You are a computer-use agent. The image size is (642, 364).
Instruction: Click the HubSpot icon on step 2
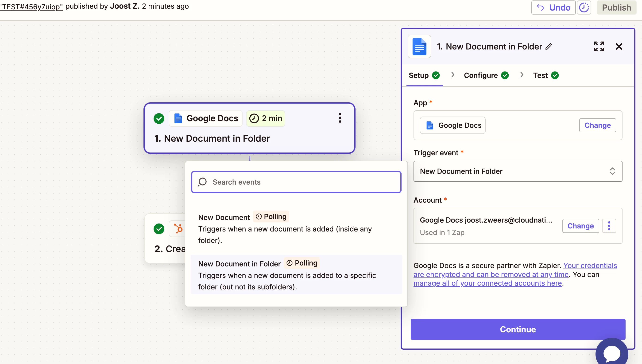[178, 229]
